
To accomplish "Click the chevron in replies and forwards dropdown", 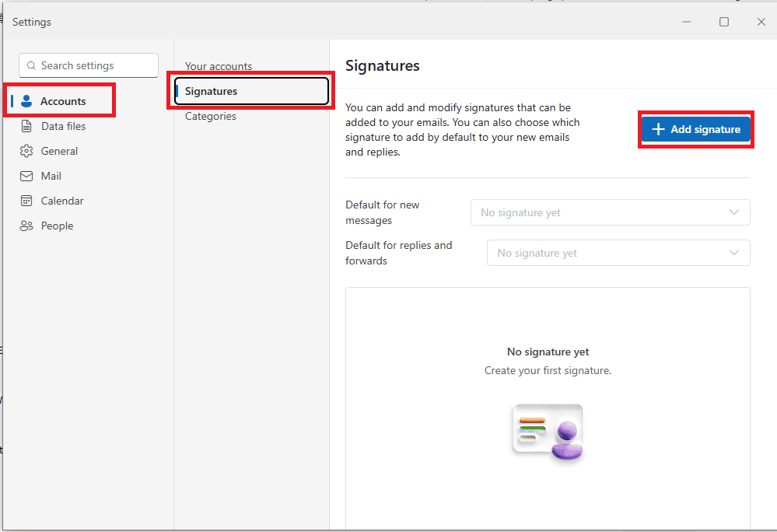I will [x=734, y=253].
